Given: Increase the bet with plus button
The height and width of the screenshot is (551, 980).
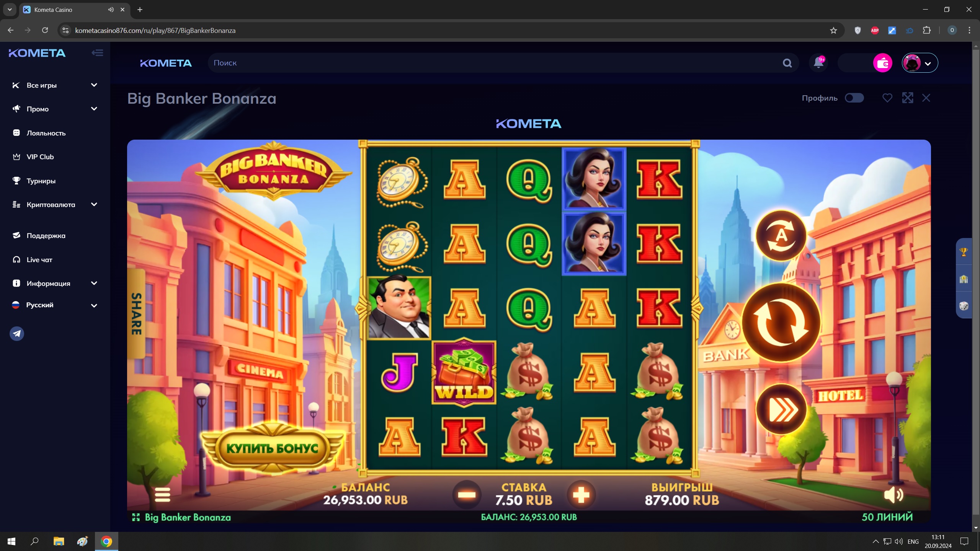Looking at the screenshot, I should click(x=581, y=495).
